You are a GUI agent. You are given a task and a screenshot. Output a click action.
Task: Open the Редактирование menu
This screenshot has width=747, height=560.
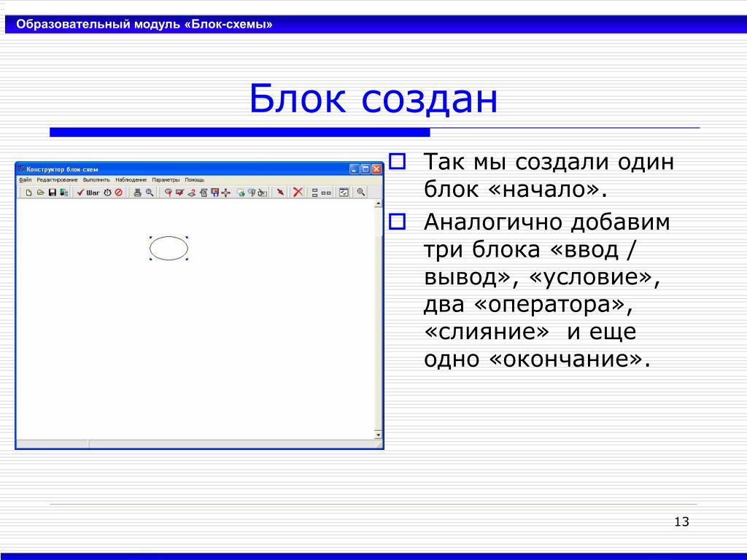coord(57,180)
